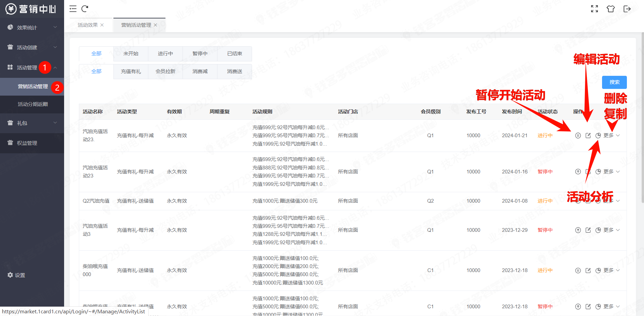Viewport: 644px width, 316px height.
Task: Pause the 2024-01-21 汽油充值活动23. activity
Action: coord(578,136)
